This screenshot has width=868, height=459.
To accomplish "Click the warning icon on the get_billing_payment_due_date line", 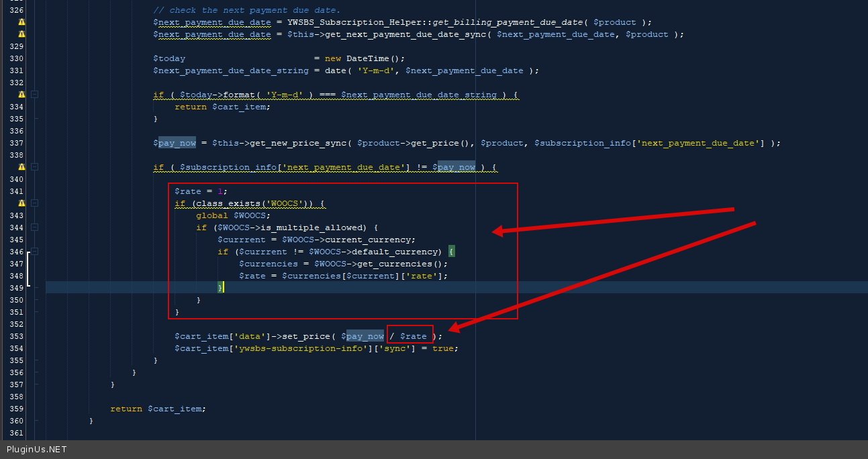I will pyautogui.click(x=21, y=22).
